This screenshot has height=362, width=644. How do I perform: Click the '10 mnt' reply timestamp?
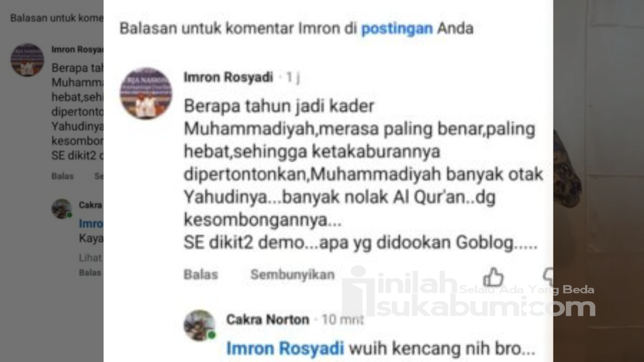(x=343, y=320)
